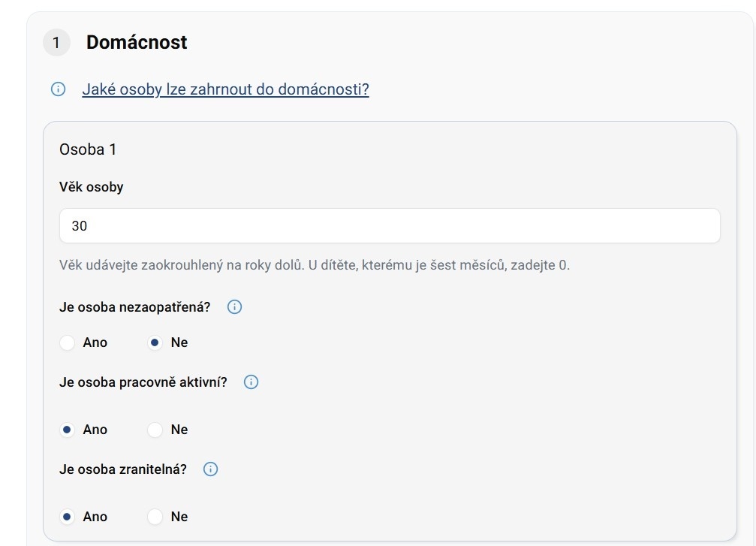
Task: Select "Ano" for "Je osoba zranitelná?"
Action: 68,517
